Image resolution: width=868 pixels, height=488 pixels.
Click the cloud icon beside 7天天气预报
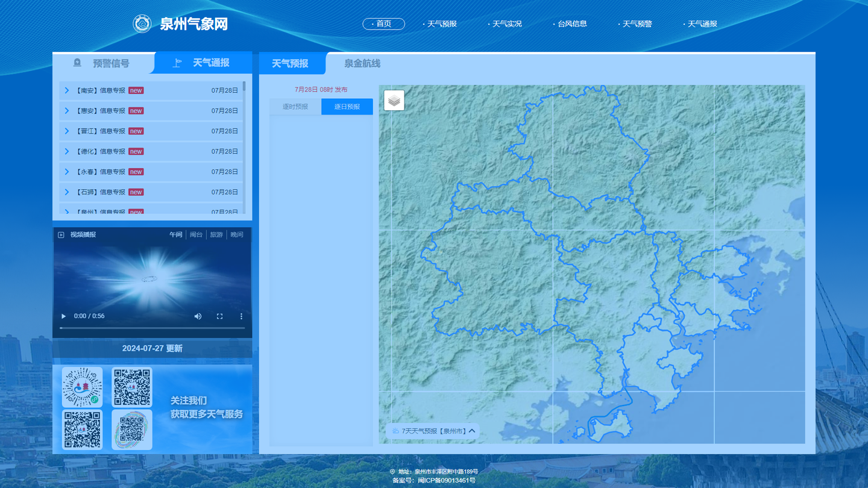coord(395,431)
